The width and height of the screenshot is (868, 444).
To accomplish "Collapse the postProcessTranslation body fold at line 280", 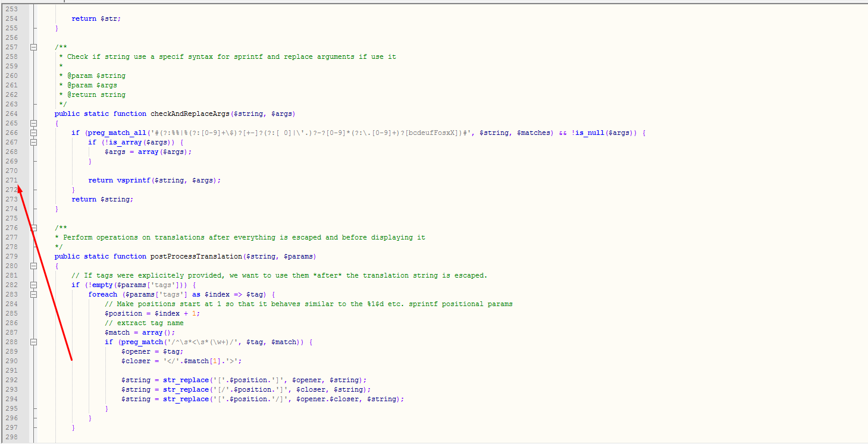I will tap(34, 266).
